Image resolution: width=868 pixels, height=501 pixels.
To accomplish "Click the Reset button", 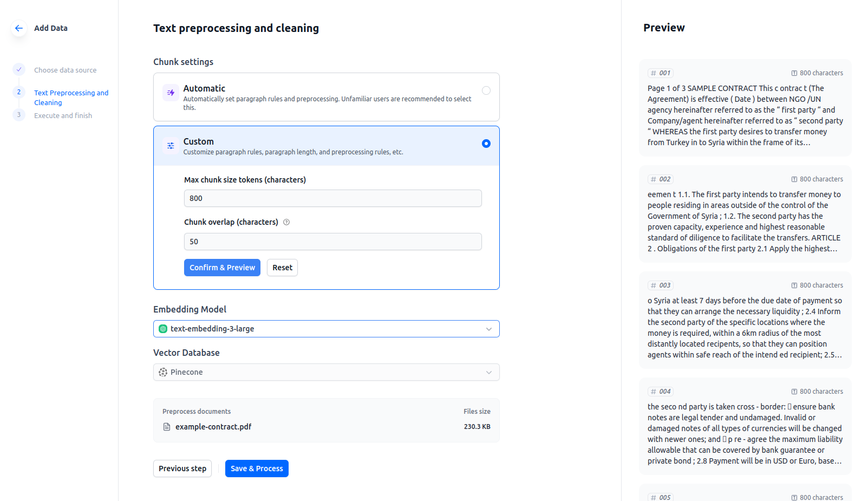I will pos(282,268).
